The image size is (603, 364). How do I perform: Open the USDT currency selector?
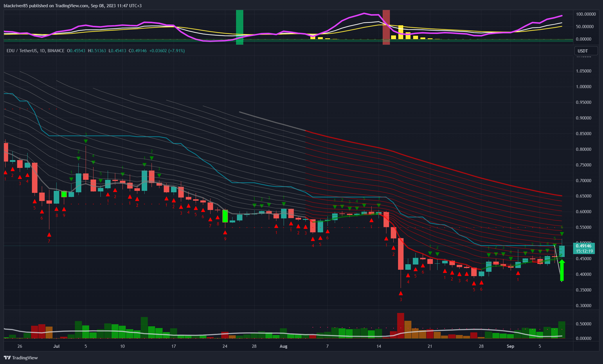click(x=586, y=51)
